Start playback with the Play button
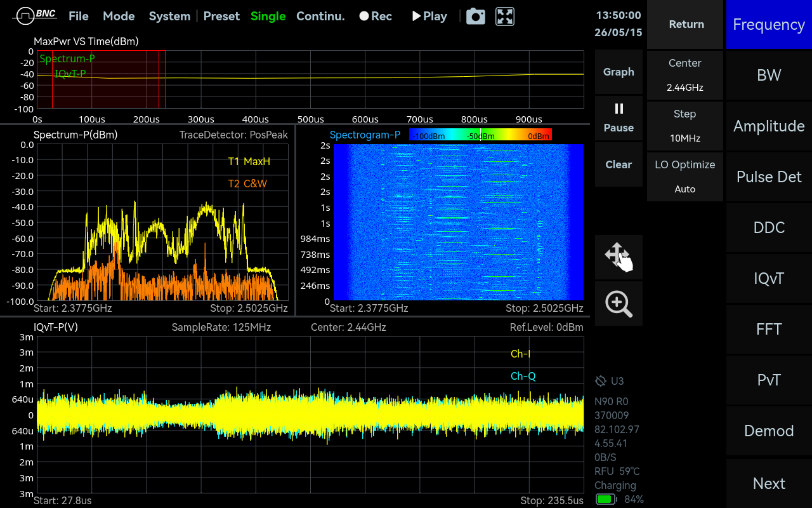 click(x=429, y=17)
